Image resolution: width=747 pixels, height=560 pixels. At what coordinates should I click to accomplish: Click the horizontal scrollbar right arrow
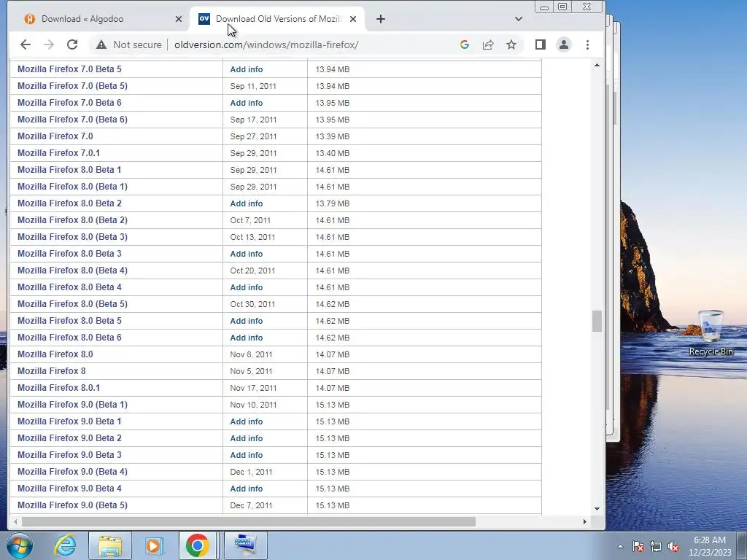click(x=584, y=522)
